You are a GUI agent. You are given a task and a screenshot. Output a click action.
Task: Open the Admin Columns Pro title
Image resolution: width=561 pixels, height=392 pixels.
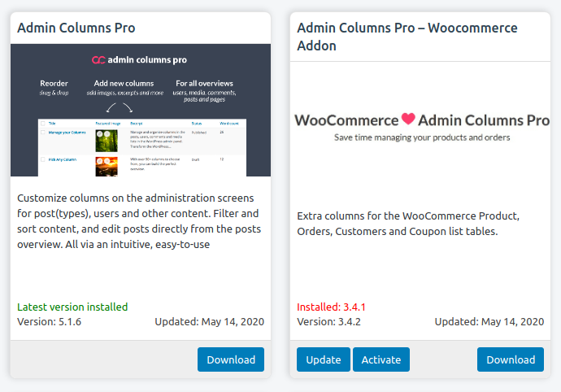pyautogui.click(x=76, y=28)
